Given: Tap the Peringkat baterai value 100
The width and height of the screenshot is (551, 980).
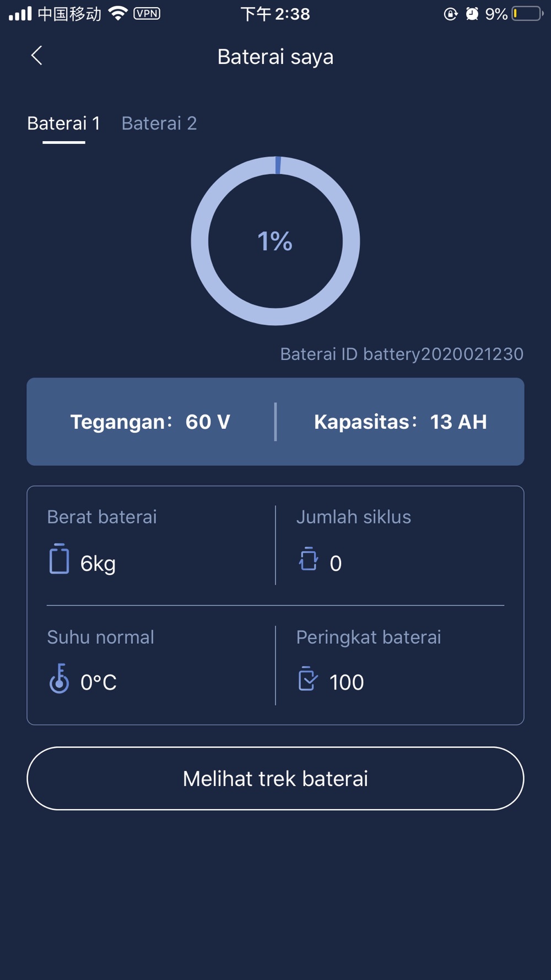Looking at the screenshot, I should pyautogui.click(x=347, y=682).
